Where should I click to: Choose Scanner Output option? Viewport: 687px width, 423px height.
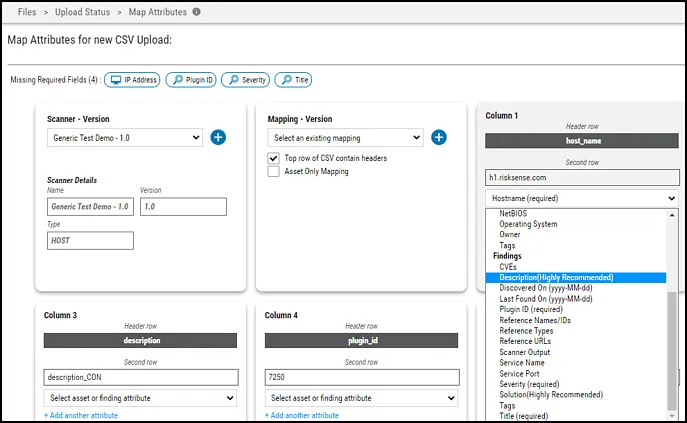click(524, 352)
